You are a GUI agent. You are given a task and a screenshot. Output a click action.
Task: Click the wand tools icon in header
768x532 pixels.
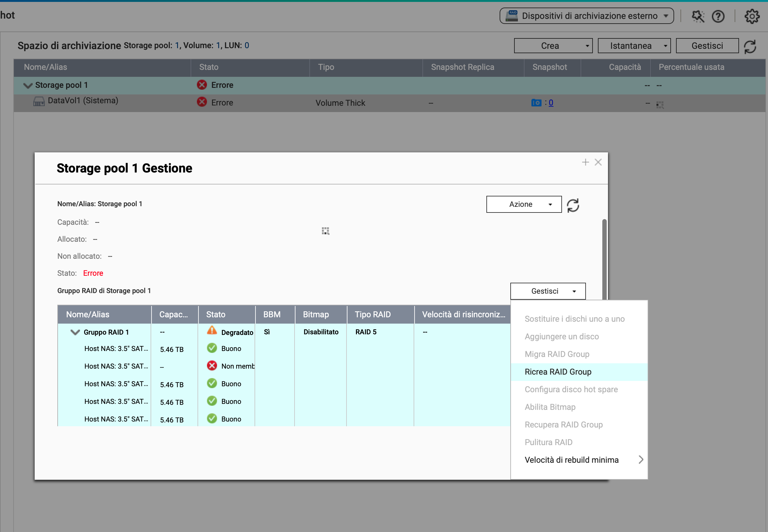(x=698, y=16)
